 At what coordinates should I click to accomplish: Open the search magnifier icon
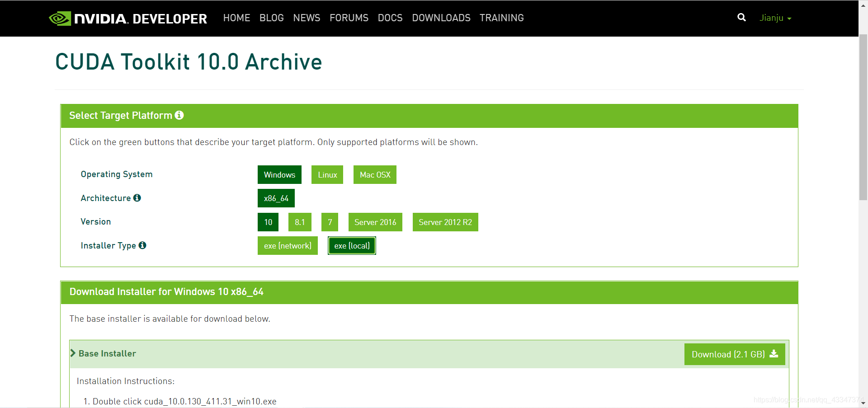click(x=741, y=18)
